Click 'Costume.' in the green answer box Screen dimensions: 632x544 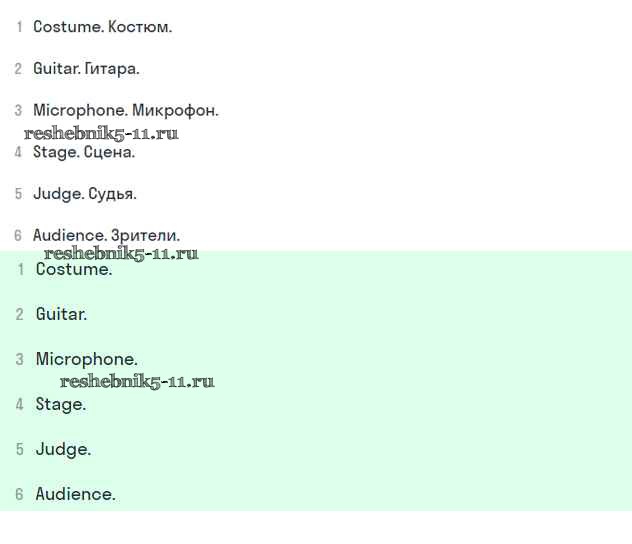74,269
